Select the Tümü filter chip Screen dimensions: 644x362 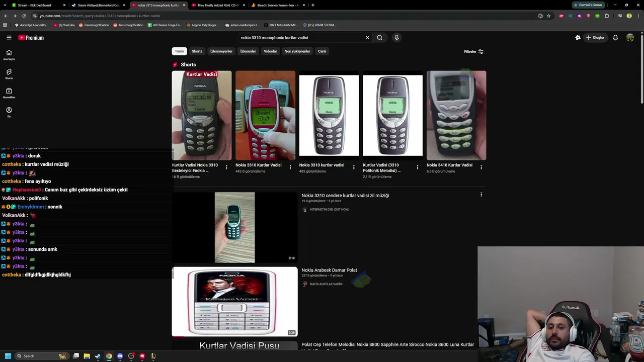(x=179, y=51)
